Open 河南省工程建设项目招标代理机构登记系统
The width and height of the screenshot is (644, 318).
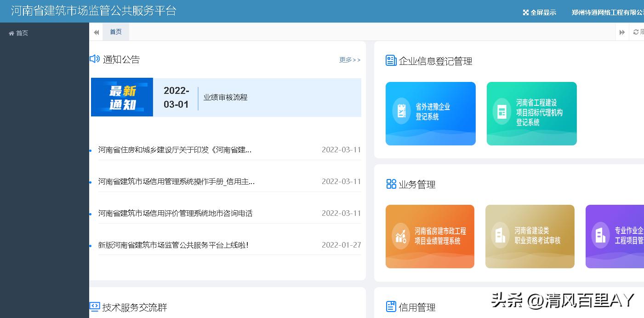click(531, 113)
